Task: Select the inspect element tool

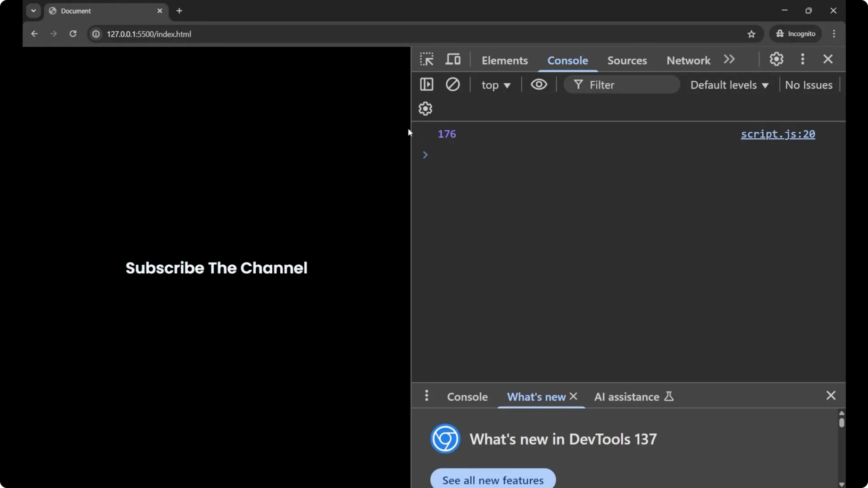Action: [426, 59]
